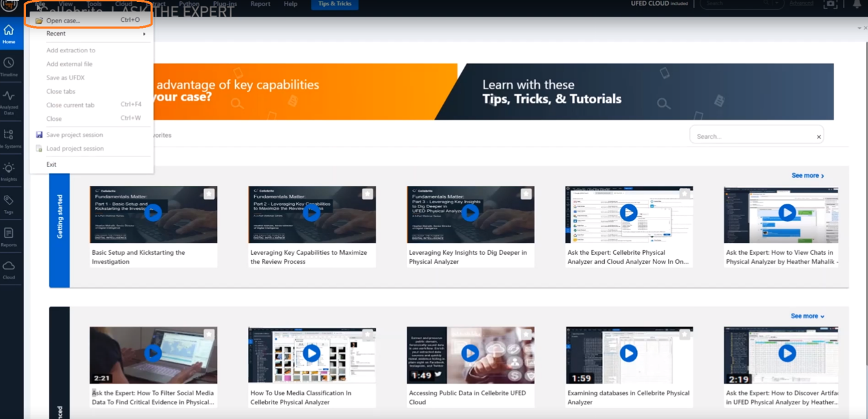Click the tutorials Search input field
Screen dimensions: 868x419
[x=753, y=136]
